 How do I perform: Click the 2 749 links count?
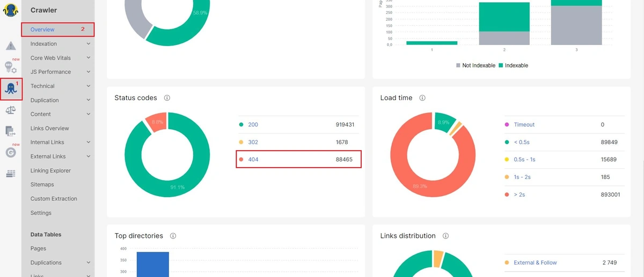611,263
